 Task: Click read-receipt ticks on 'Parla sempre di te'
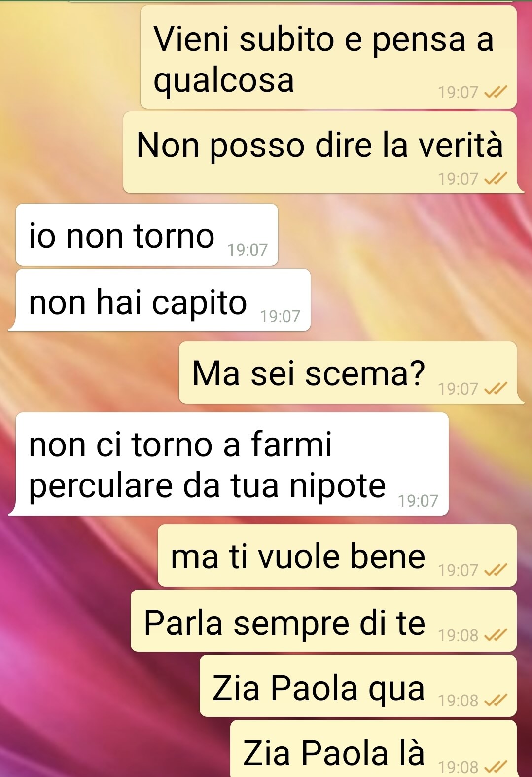click(x=496, y=635)
